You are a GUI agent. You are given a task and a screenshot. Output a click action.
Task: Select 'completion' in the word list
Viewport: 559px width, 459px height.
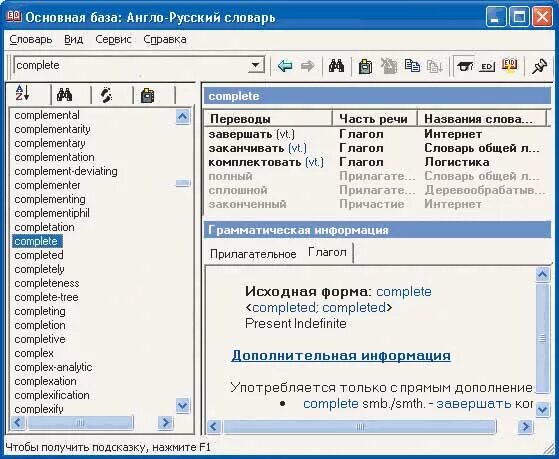[x=40, y=326]
